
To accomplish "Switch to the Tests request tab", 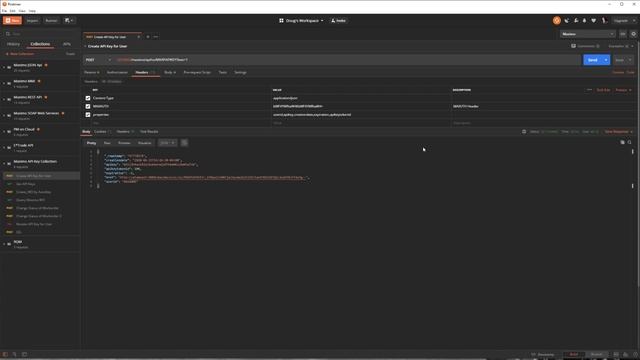I will (x=222, y=73).
